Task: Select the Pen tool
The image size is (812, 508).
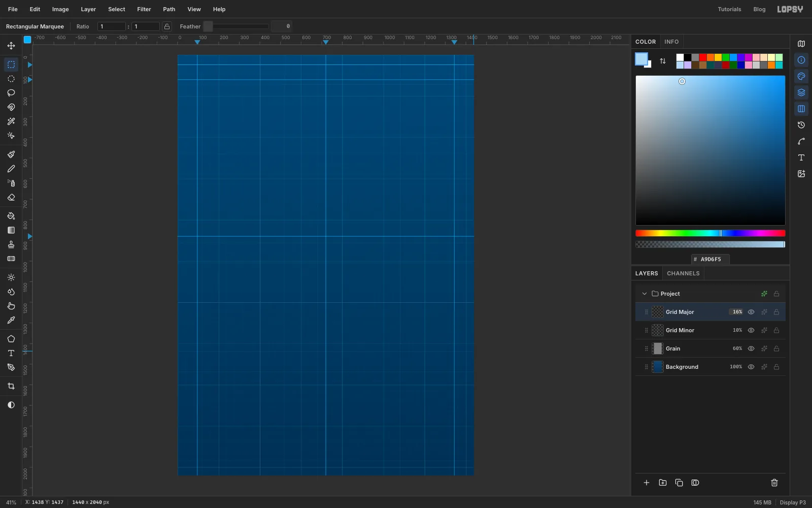Action: click(x=11, y=367)
